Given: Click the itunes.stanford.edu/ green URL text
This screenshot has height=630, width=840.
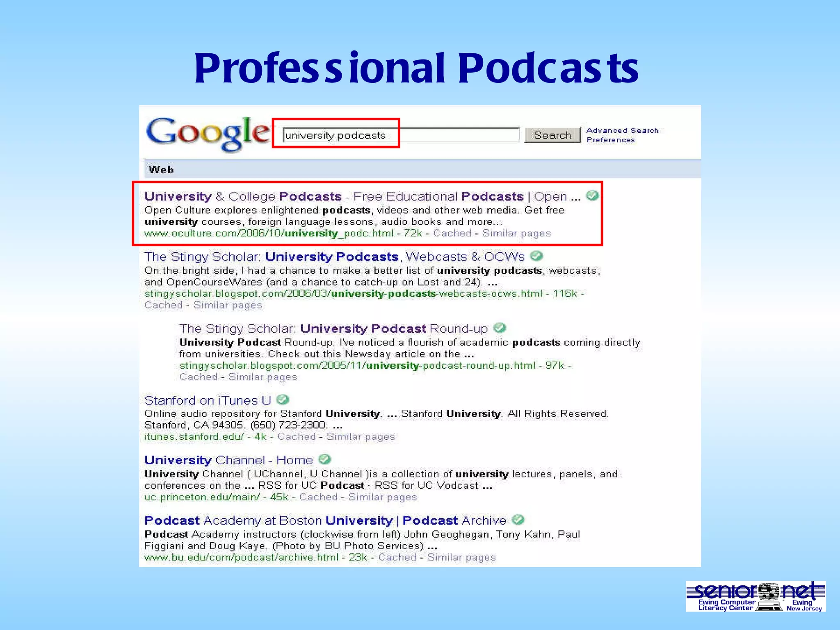Looking at the screenshot, I should pos(194,436).
